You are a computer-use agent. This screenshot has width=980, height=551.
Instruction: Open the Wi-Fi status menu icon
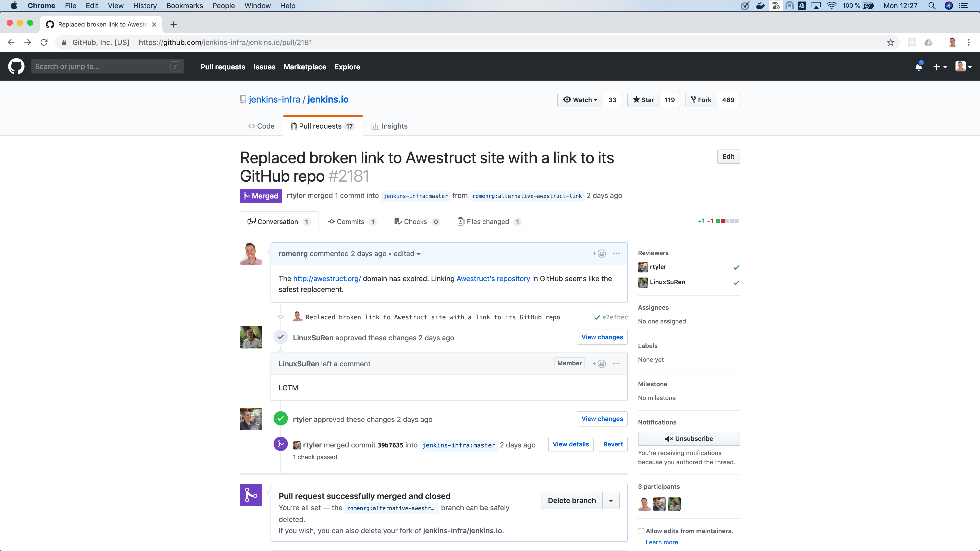pos(832,6)
